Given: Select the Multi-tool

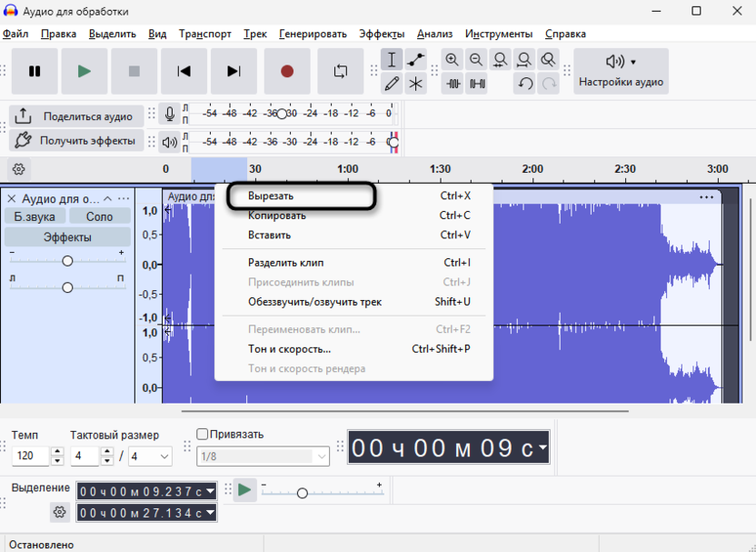Looking at the screenshot, I should (418, 83).
